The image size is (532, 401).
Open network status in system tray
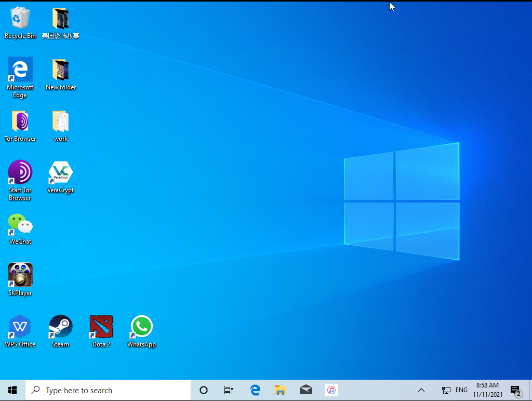tap(446, 390)
